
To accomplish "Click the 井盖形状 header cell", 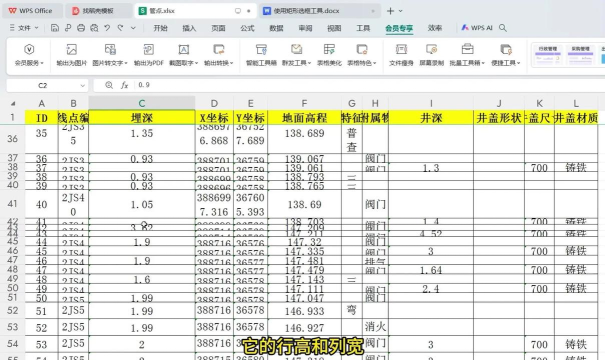I will coord(499,117).
